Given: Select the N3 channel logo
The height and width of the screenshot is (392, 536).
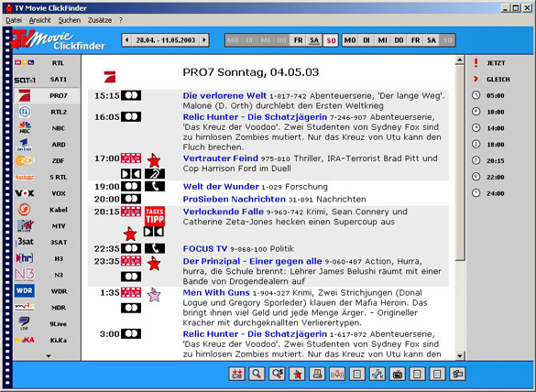Looking at the screenshot, I should (25, 275).
